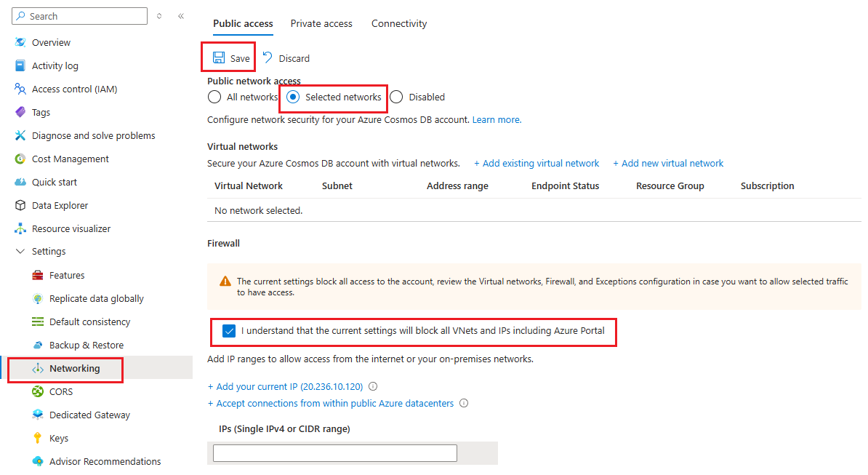The width and height of the screenshot is (868, 475).
Task: Select the Disabled radio button
Action: point(396,97)
